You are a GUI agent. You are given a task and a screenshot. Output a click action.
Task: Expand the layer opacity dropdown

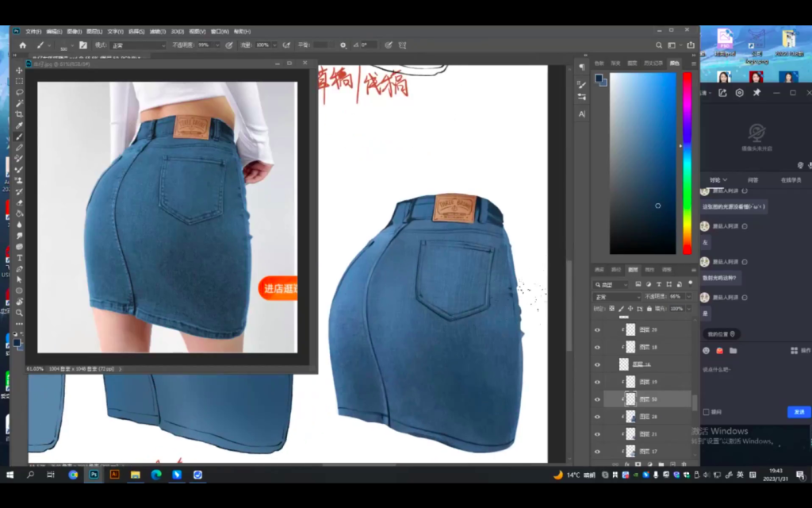686,297
